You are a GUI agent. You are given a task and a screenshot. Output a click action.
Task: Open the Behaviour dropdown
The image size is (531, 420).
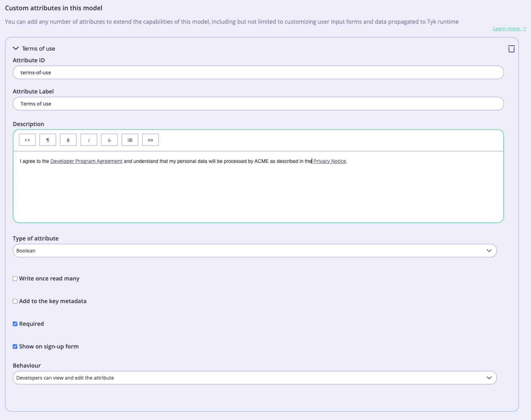[490, 378]
